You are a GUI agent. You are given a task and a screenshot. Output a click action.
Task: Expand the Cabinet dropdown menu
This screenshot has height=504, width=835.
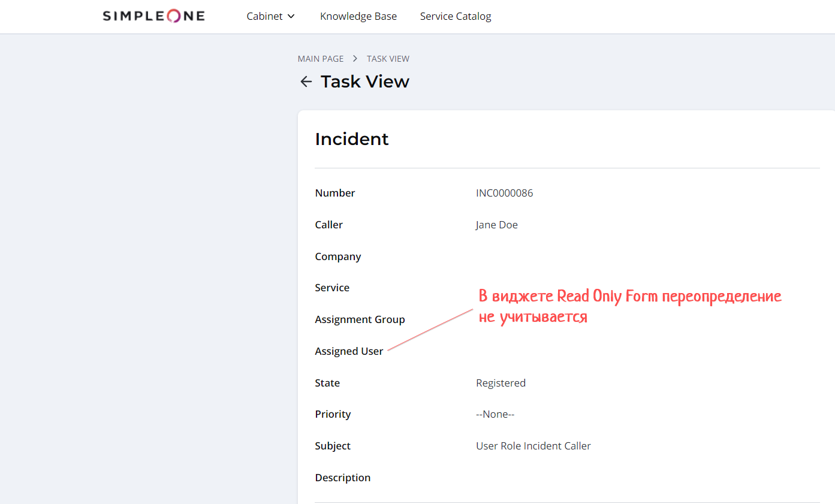point(270,16)
